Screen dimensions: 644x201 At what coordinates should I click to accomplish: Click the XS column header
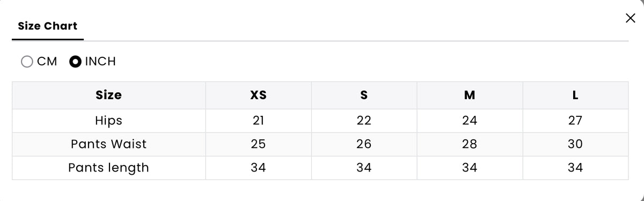tap(258, 95)
